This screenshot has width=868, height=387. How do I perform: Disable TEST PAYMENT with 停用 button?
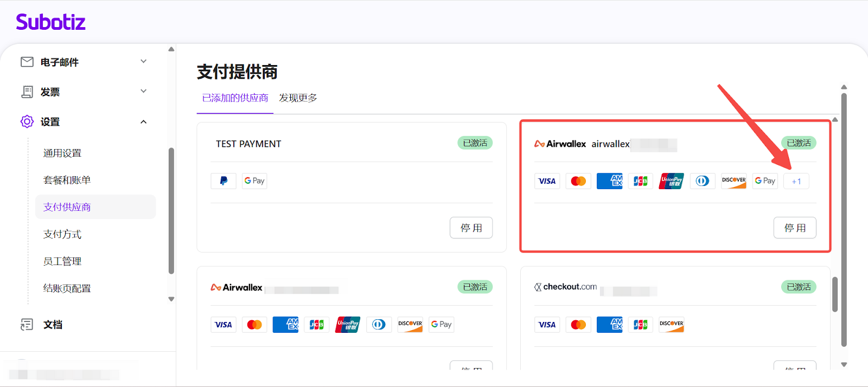tap(471, 228)
